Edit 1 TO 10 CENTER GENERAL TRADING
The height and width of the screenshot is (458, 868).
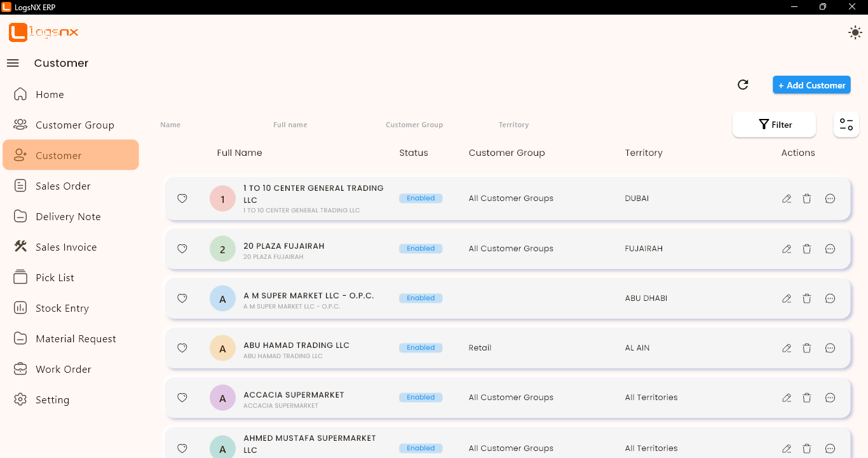(787, 198)
